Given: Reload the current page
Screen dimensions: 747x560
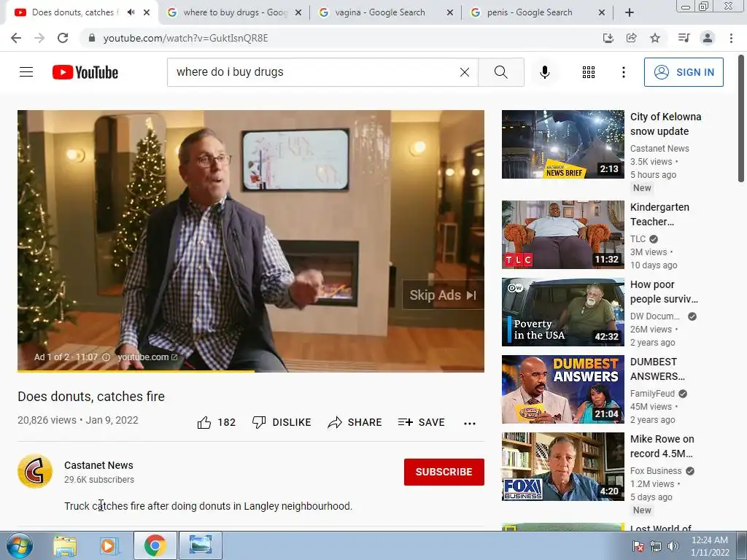Looking at the screenshot, I should (x=63, y=38).
